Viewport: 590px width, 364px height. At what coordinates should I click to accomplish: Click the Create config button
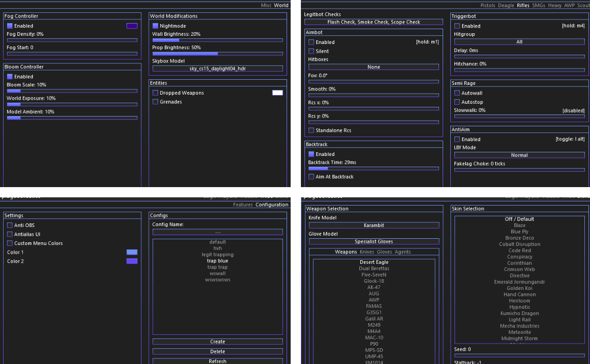[x=217, y=342]
